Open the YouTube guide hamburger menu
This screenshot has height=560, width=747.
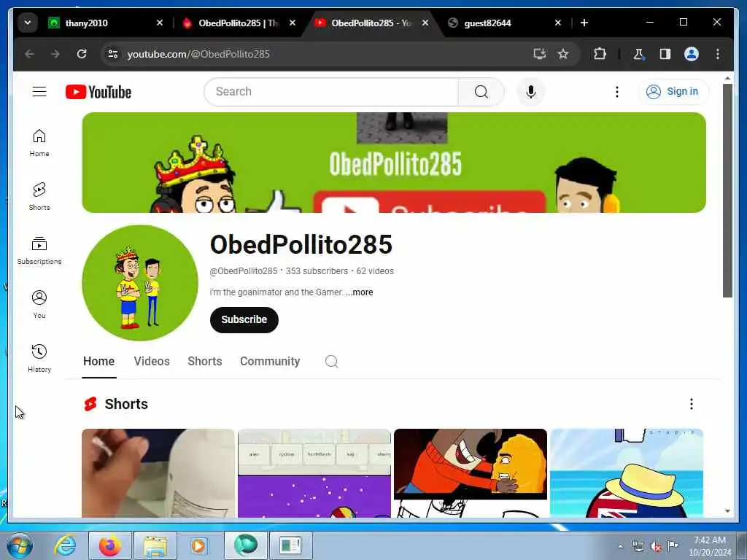(x=39, y=91)
